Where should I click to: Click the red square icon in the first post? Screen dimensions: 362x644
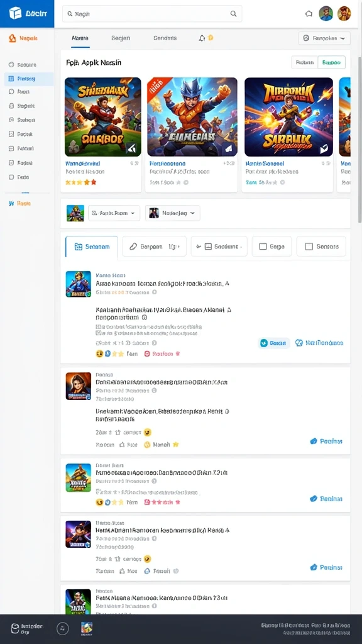tap(147, 353)
